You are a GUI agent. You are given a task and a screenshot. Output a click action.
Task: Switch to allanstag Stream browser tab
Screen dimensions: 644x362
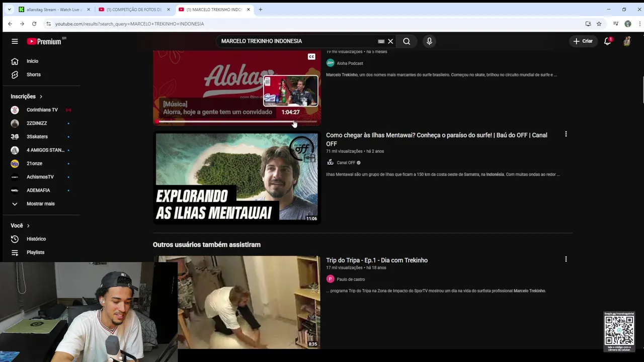coord(54,10)
